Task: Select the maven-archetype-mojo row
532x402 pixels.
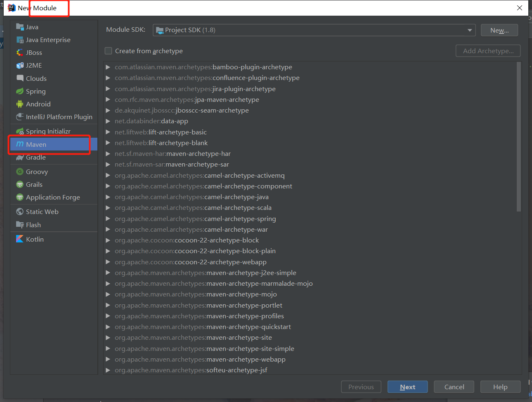Action: click(x=310, y=294)
